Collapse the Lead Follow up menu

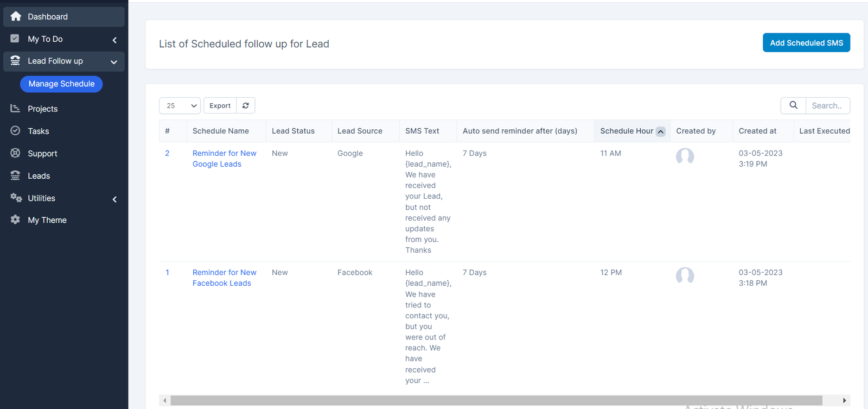(114, 62)
